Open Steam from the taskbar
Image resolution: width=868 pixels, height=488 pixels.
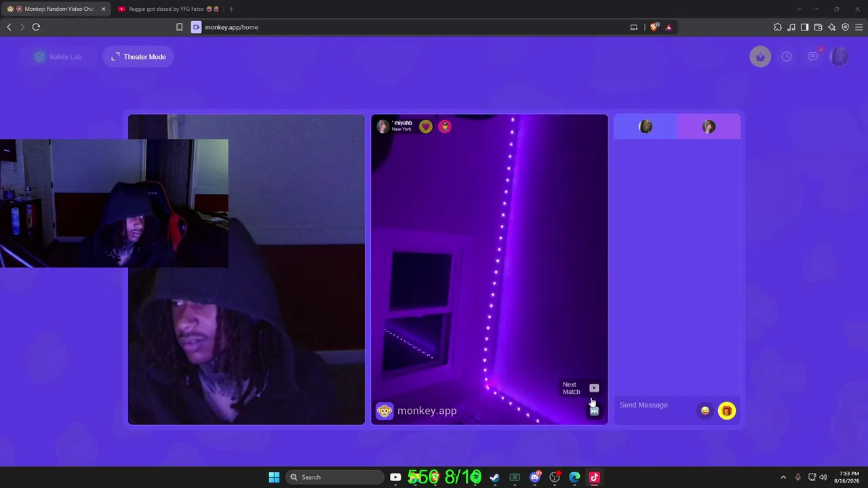tap(494, 477)
